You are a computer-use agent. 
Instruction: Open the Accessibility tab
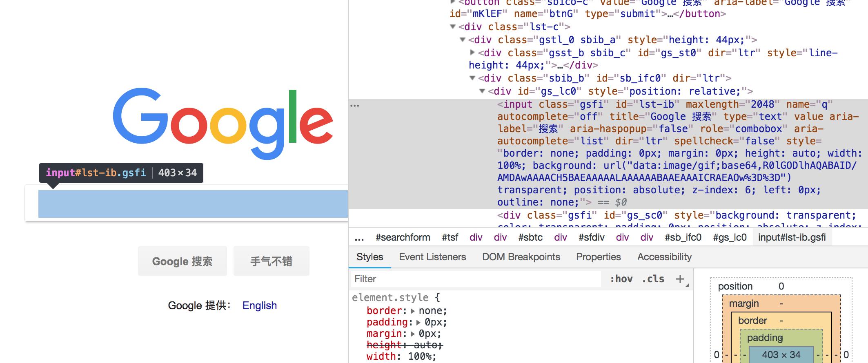[664, 257]
